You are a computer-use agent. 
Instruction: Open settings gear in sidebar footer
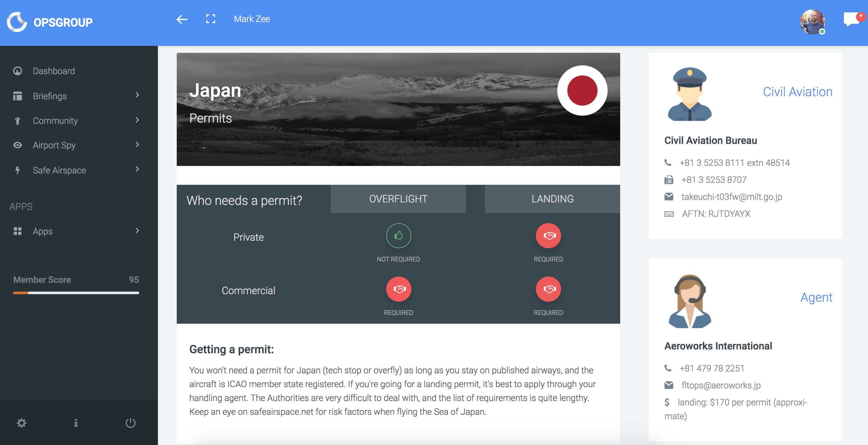[x=22, y=422]
